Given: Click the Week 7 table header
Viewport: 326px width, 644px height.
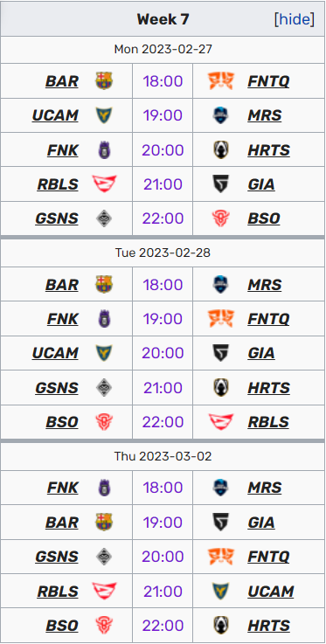Looking at the screenshot, I should (163, 19).
